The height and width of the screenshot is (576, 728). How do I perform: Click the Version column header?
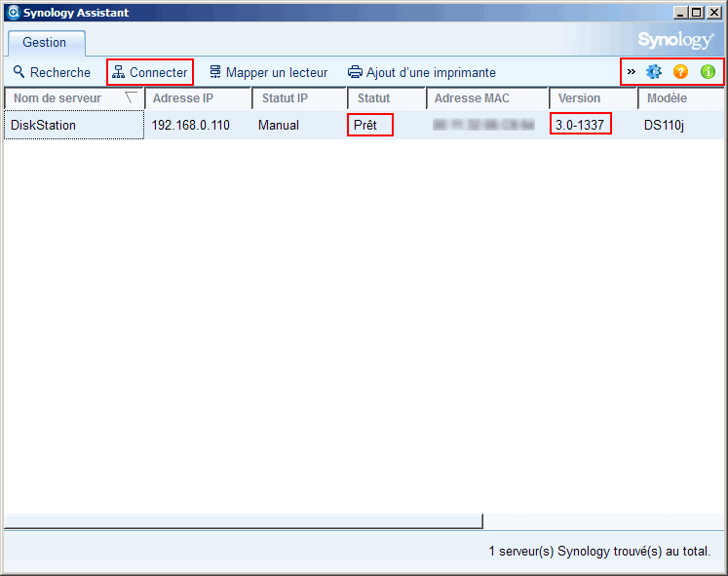(593, 98)
